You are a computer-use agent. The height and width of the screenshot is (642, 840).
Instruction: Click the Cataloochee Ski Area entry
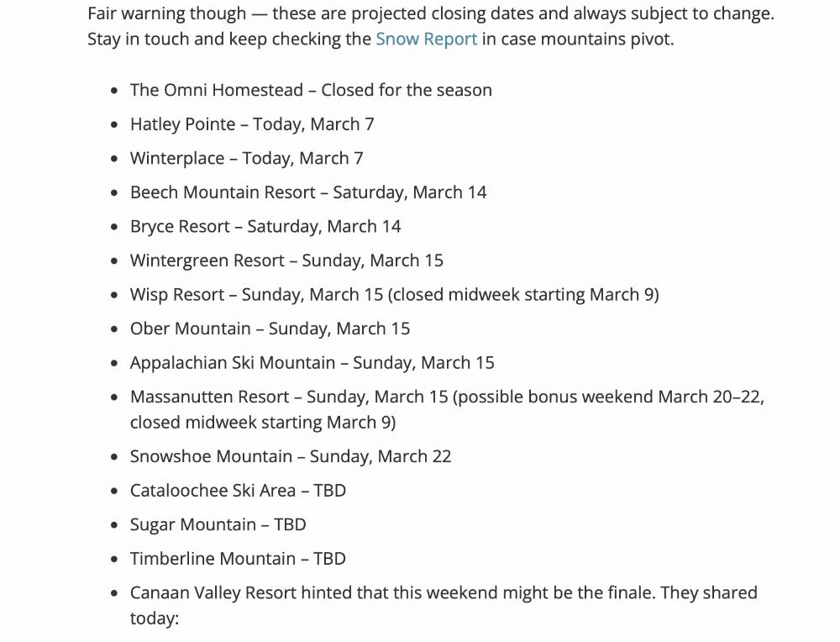pyautogui.click(x=238, y=491)
